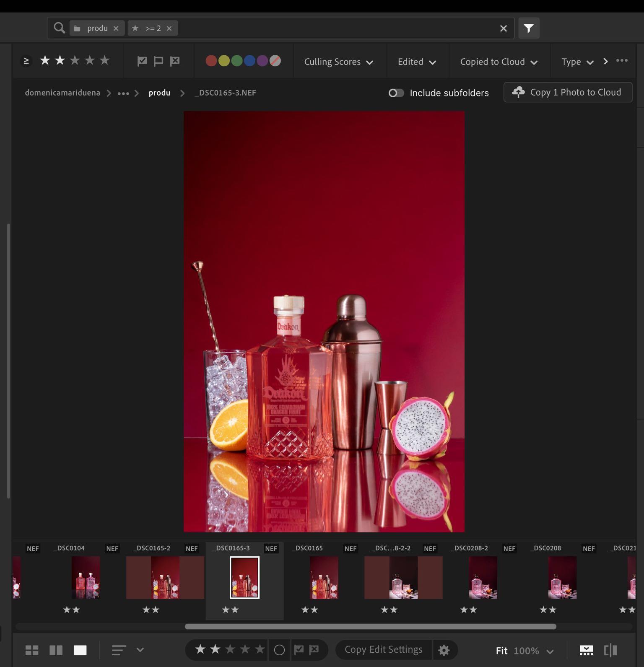
Task: Toggle the unflagged filter
Action: coord(158,61)
